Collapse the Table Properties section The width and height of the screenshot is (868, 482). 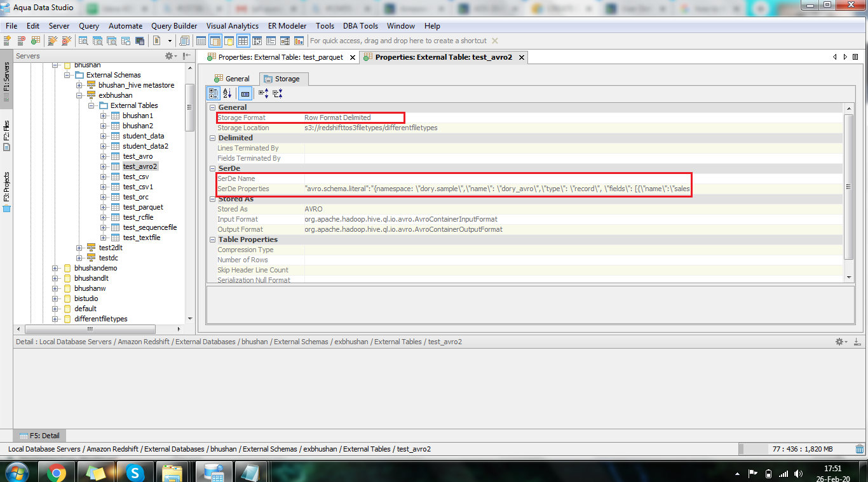coord(212,239)
